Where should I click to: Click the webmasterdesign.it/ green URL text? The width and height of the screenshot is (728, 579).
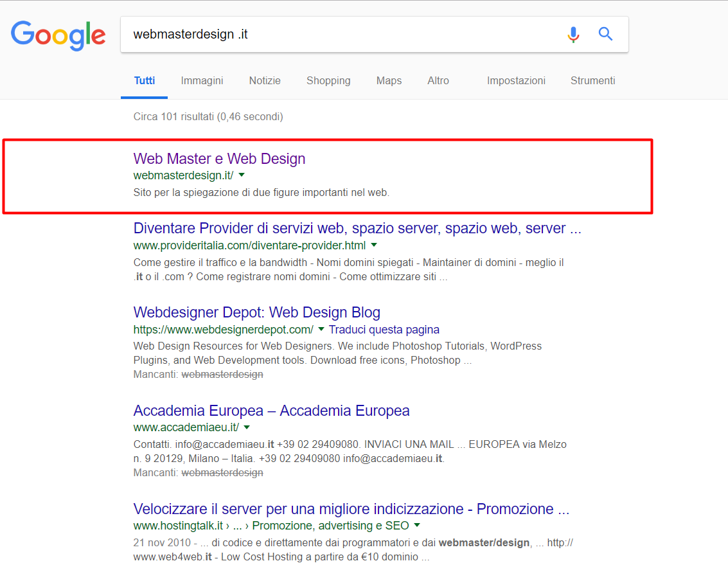(x=183, y=175)
